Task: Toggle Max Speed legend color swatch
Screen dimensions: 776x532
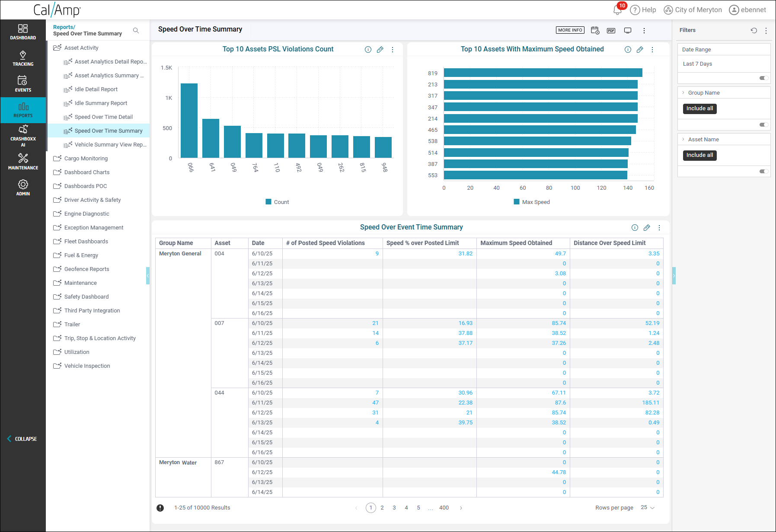Action: (517, 202)
